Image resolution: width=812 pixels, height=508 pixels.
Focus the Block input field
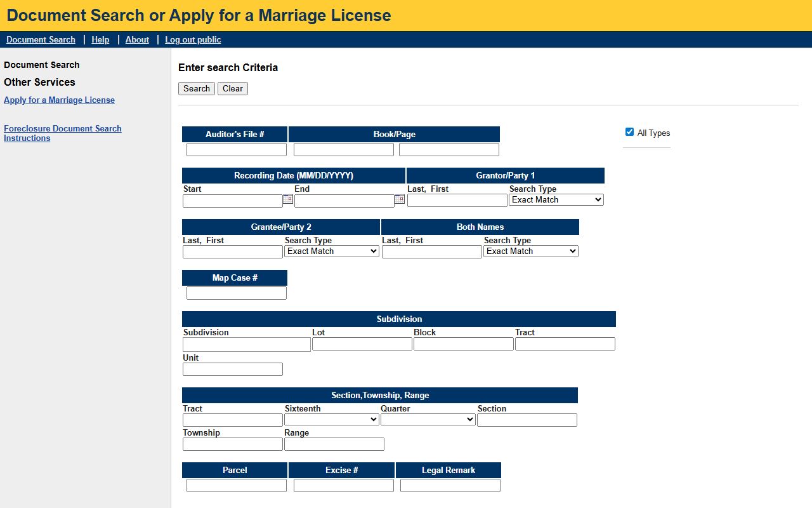464,344
